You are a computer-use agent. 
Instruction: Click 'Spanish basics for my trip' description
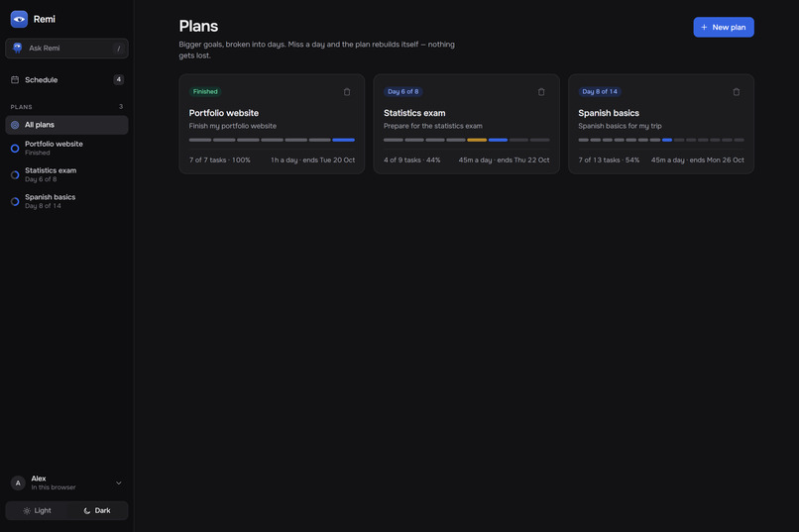tap(621, 126)
